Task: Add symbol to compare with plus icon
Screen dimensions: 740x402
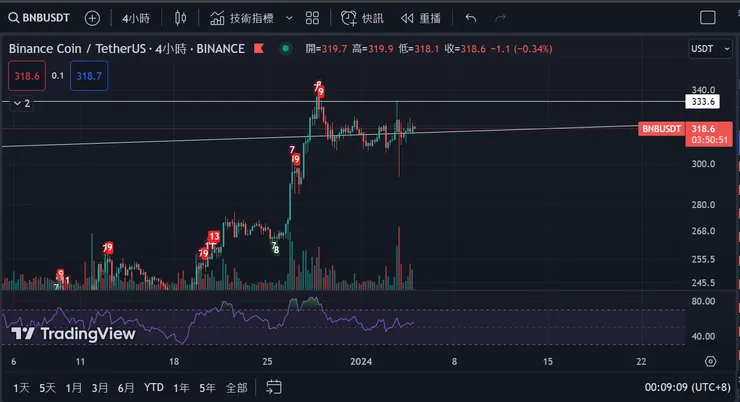Action: point(92,18)
